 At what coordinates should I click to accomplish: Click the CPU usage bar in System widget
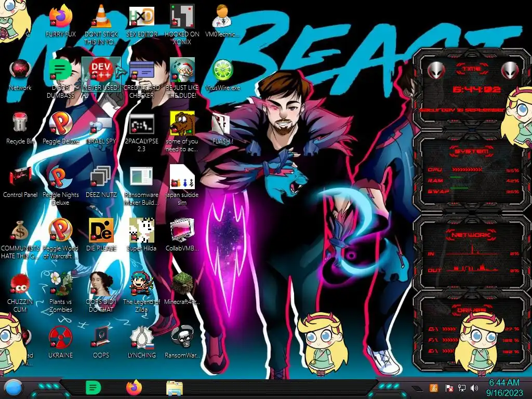point(467,169)
